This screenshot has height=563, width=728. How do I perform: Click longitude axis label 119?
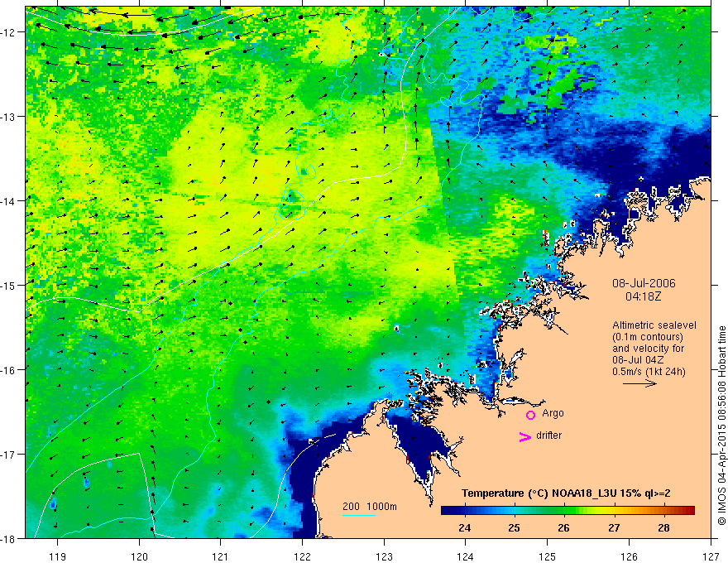click(58, 556)
